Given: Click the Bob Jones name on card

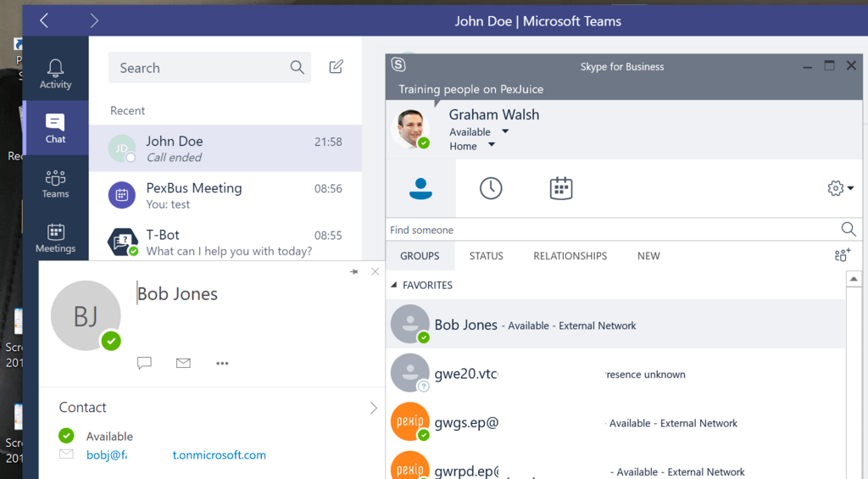Looking at the screenshot, I should pyautogui.click(x=178, y=293).
